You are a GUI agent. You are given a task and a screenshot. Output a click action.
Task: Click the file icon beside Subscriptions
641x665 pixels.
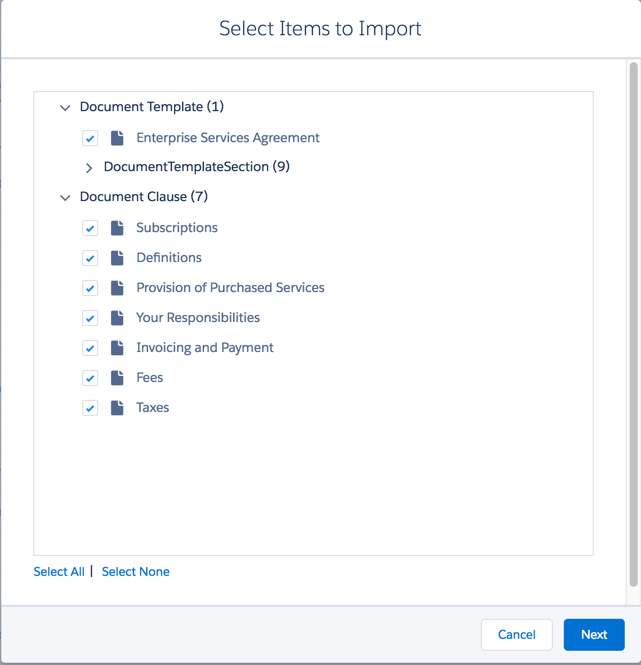pos(117,228)
